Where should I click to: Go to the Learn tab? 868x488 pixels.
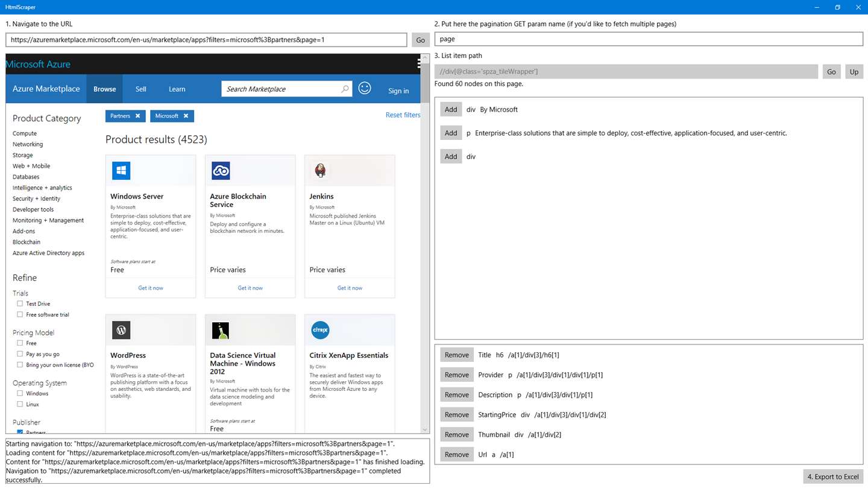[x=177, y=89]
